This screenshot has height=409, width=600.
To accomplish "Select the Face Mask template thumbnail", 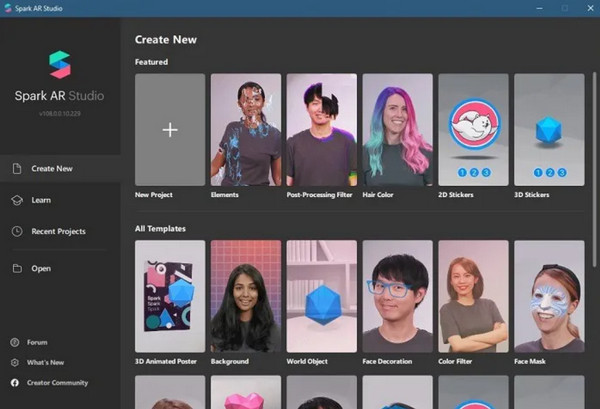I will 549,296.
